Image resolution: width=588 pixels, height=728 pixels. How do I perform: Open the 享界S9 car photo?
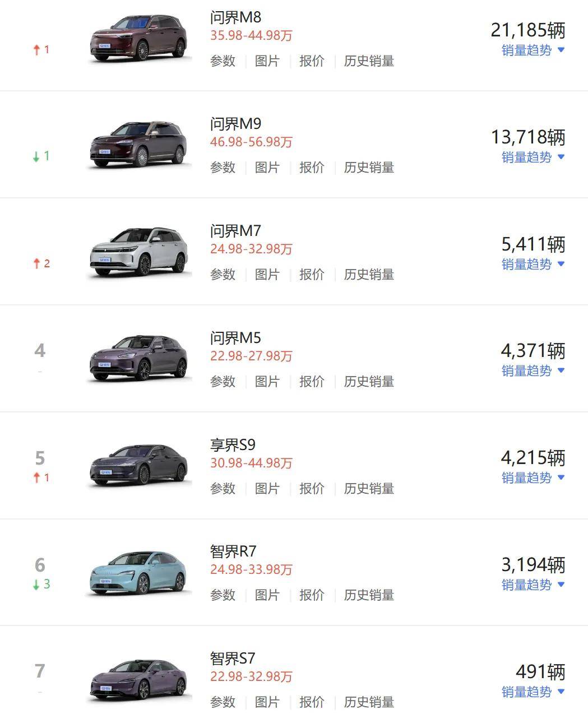click(138, 466)
